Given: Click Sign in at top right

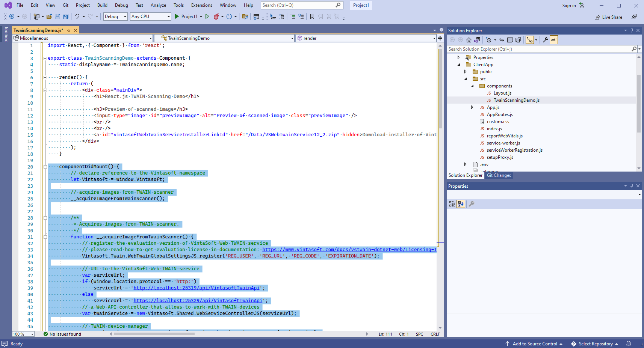Looking at the screenshot, I should point(569,6).
